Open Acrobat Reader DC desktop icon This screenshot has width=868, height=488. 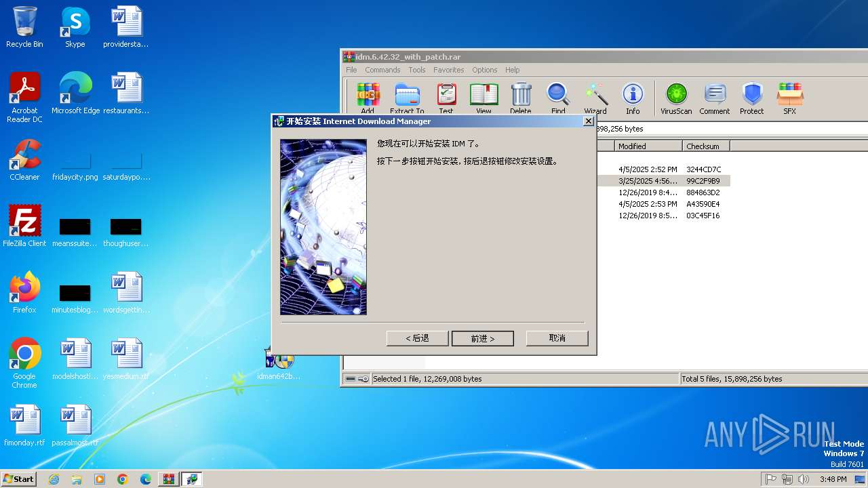click(x=24, y=98)
